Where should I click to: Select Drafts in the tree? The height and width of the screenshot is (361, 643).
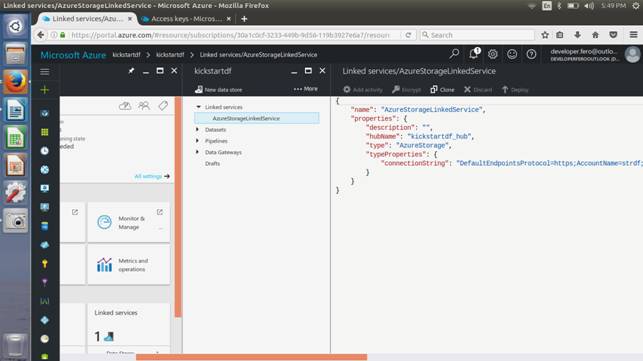point(212,163)
